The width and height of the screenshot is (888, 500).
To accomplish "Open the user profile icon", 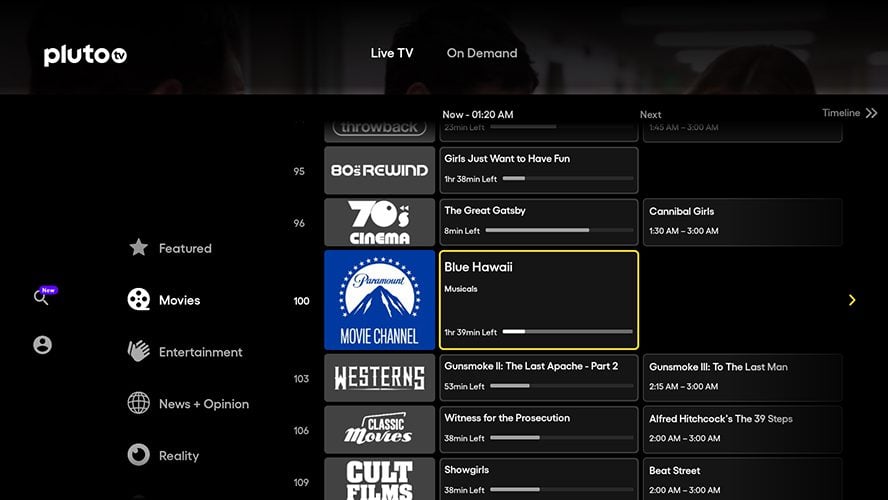I will [x=42, y=344].
